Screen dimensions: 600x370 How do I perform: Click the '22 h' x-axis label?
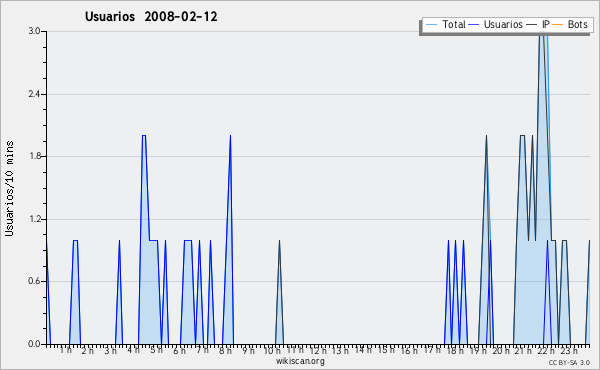[x=546, y=350]
